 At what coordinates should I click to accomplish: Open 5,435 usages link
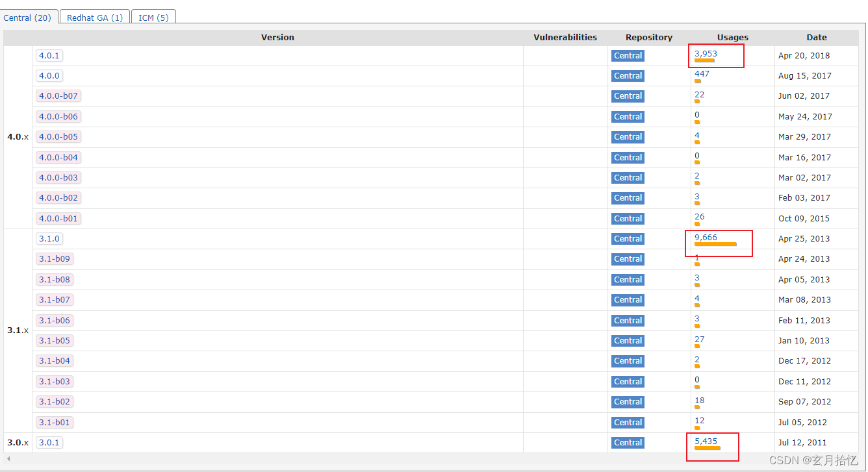pyautogui.click(x=706, y=441)
